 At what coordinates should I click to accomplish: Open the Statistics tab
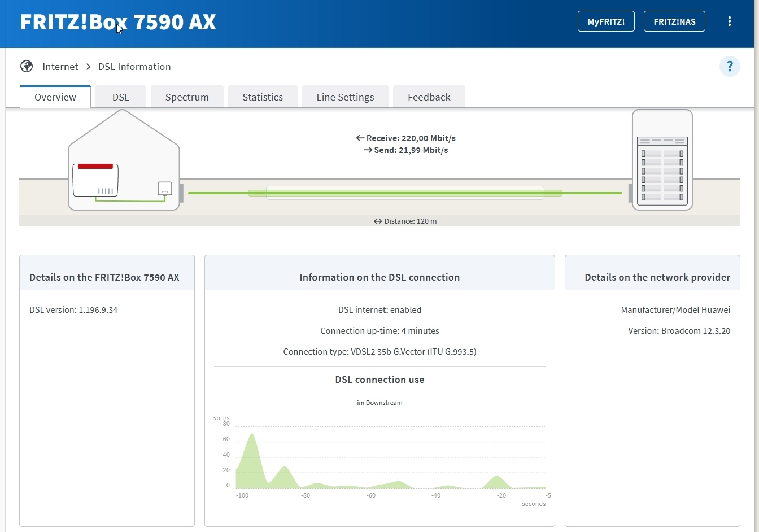click(x=263, y=97)
